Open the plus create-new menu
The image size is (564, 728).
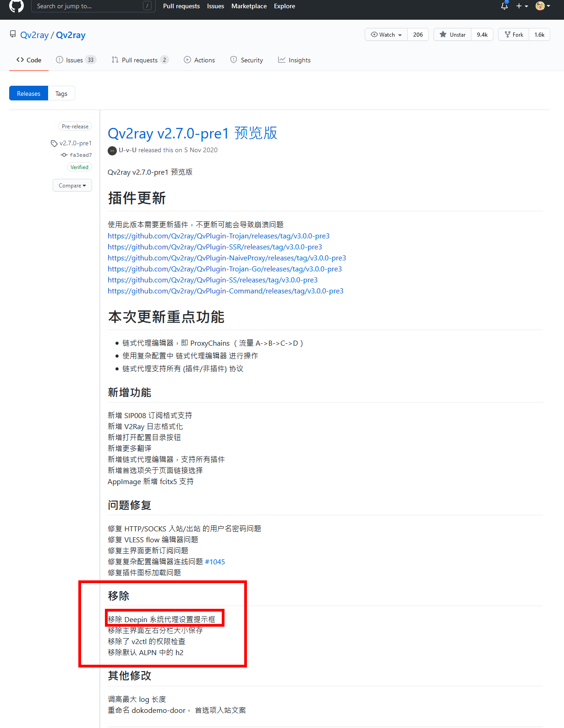(x=522, y=6)
